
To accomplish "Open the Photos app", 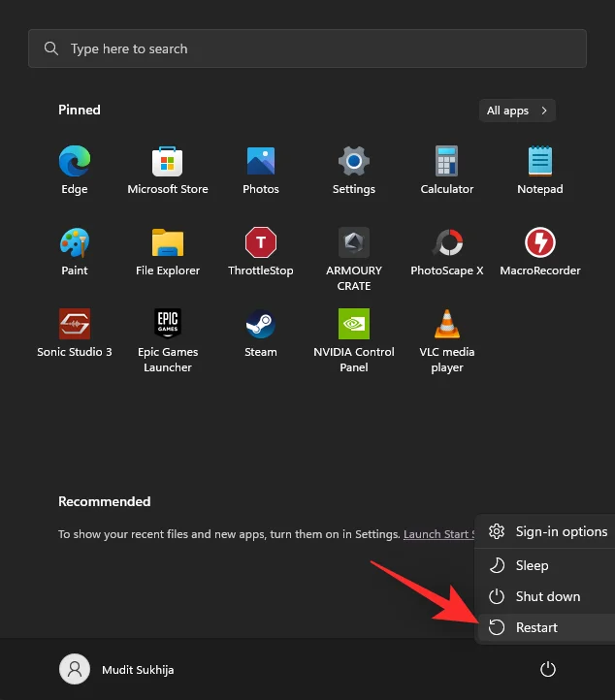I will [x=261, y=170].
